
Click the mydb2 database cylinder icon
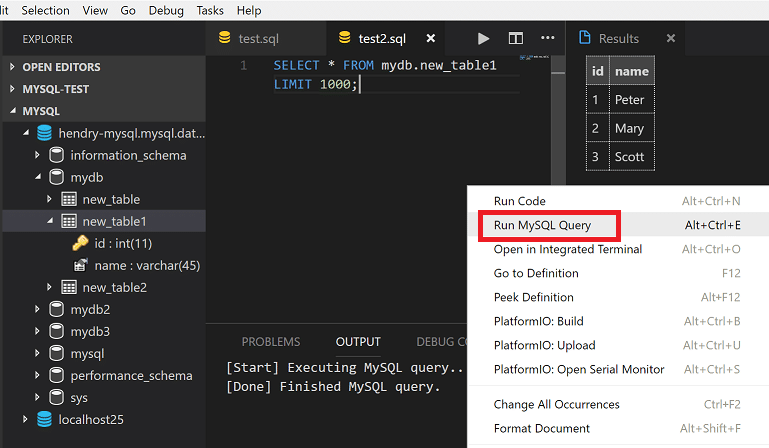(56, 309)
